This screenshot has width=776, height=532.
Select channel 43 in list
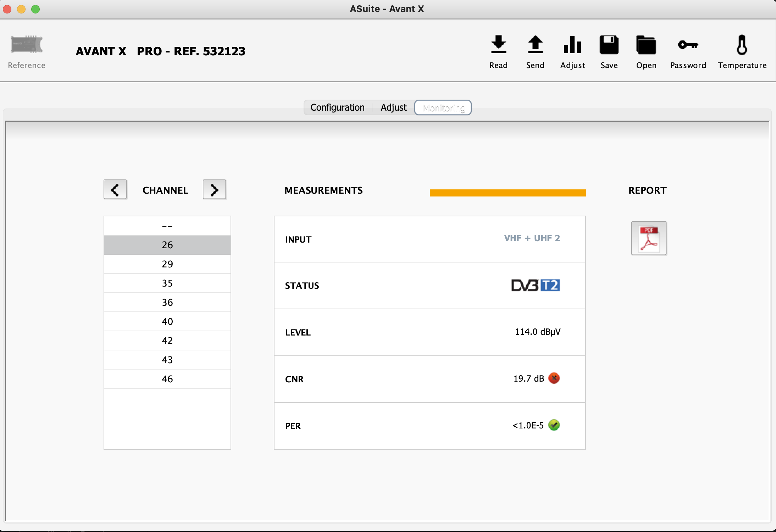[167, 360]
